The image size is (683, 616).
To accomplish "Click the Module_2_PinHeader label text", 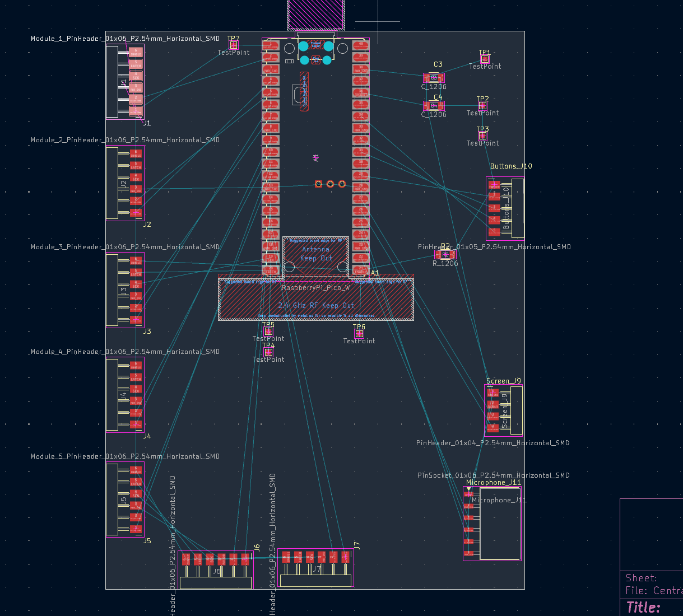I will [125, 140].
